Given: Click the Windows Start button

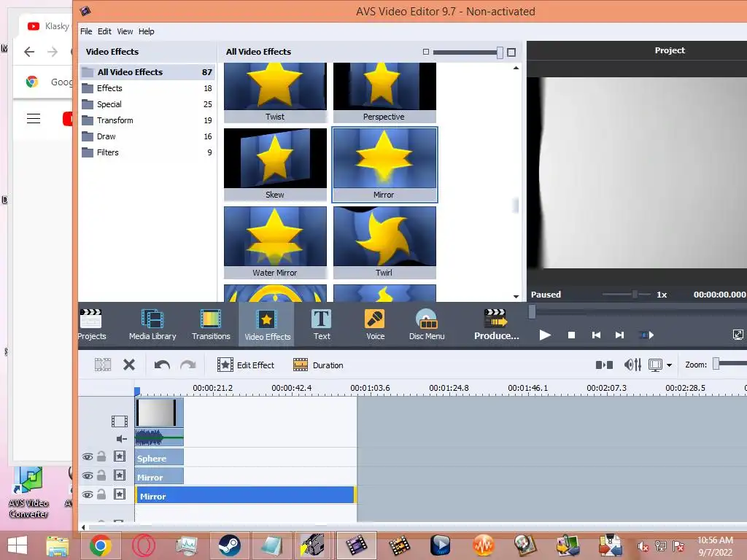Looking at the screenshot, I should point(18,545).
